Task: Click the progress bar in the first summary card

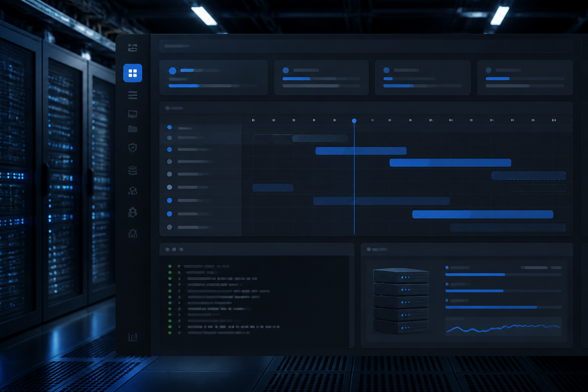Action: [x=213, y=86]
